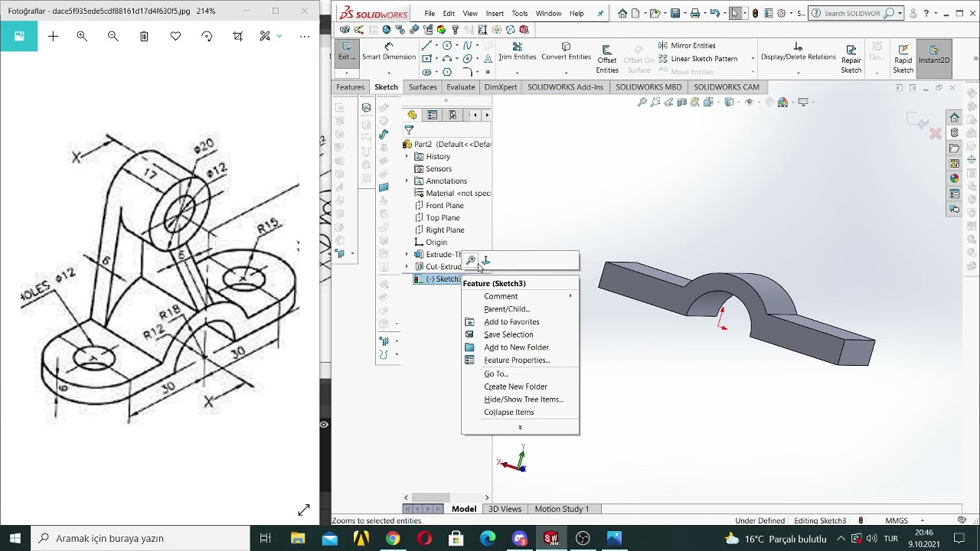Choose the Convert Entities tool
Viewport: 980px width, 551px height.
(566, 52)
